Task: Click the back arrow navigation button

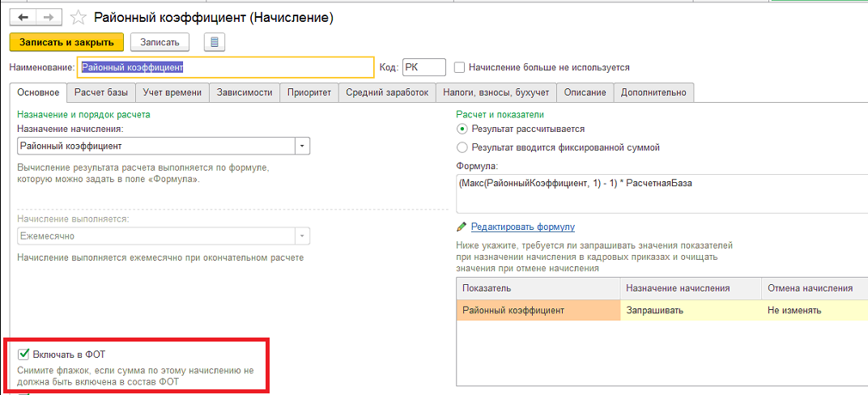Action: click(x=23, y=18)
